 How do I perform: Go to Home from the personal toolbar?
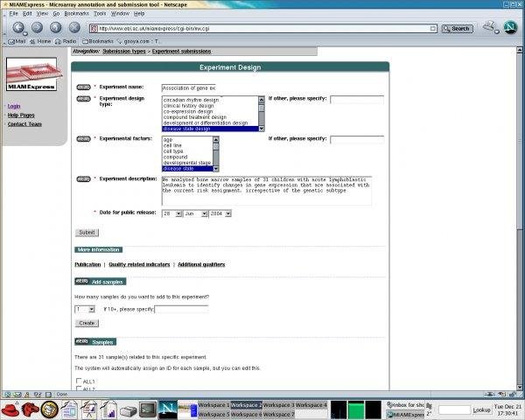(x=40, y=41)
